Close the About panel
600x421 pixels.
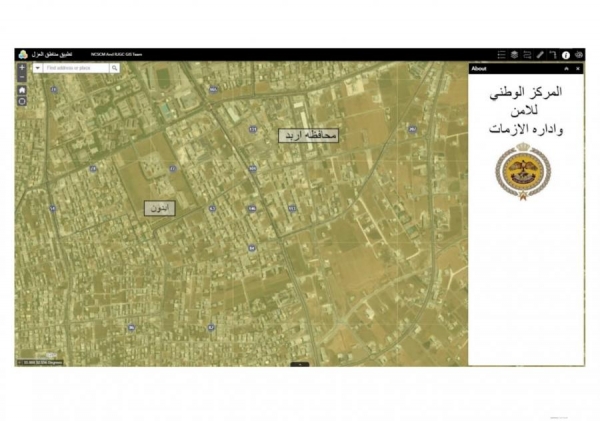click(x=578, y=69)
